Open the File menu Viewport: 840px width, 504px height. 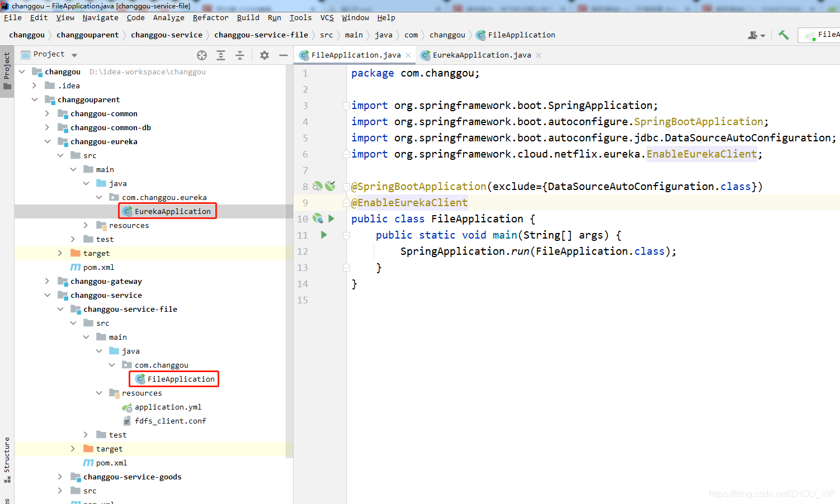pyautogui.click(x=12, y=18)
